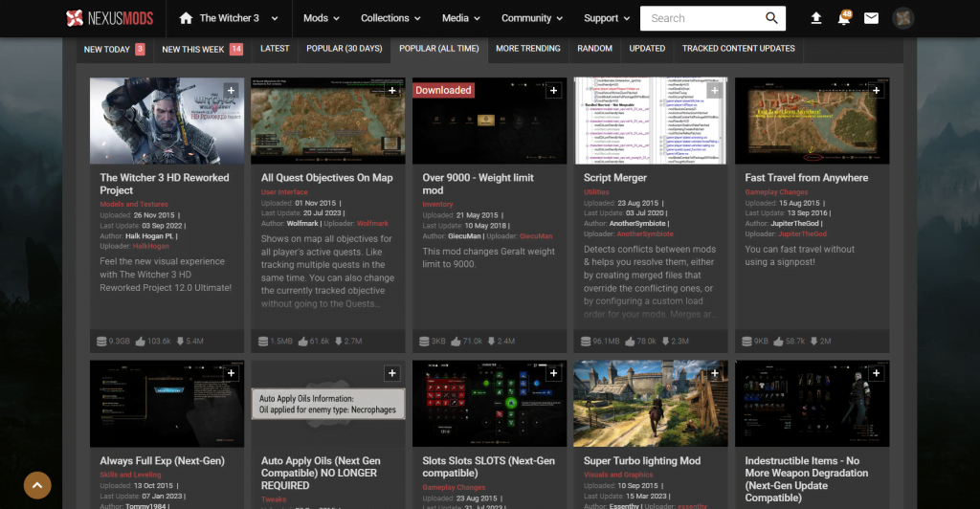Toggle tracking plus on Script Merger

click(715, 91)
